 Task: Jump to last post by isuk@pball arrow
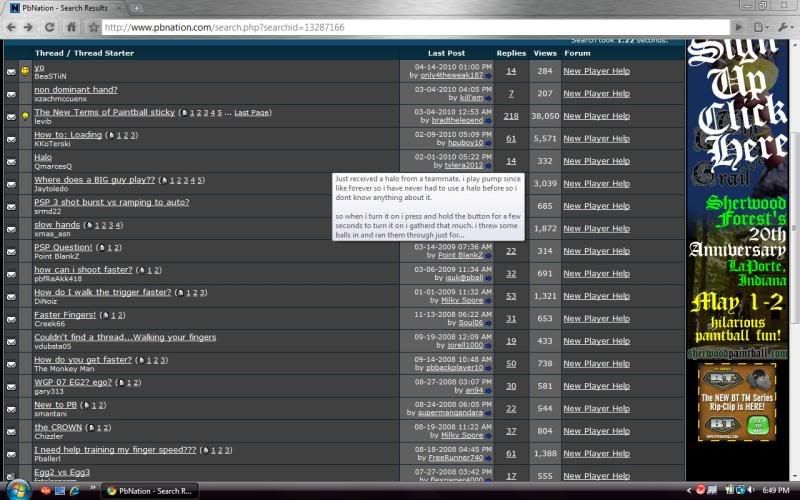pos(488,278)
